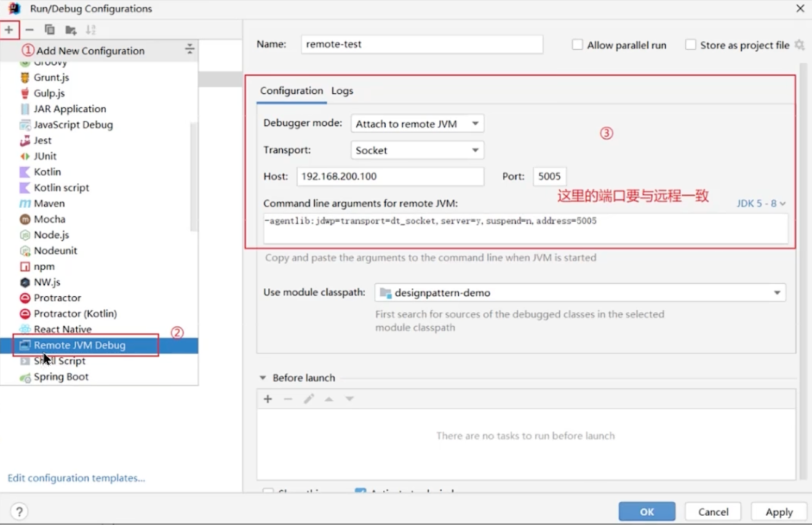Collapse the Before launch section

[263, 377]
